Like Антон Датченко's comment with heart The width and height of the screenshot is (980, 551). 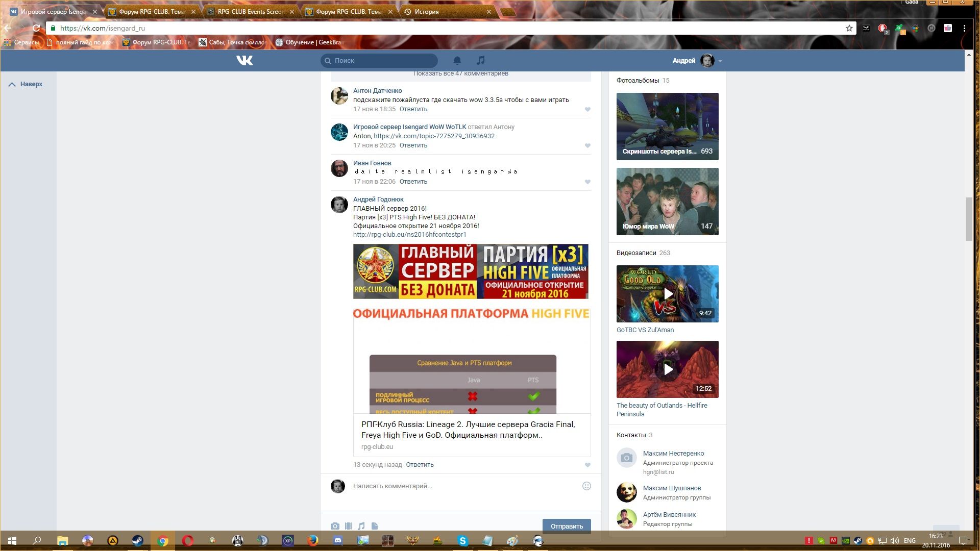click(587, 110)
